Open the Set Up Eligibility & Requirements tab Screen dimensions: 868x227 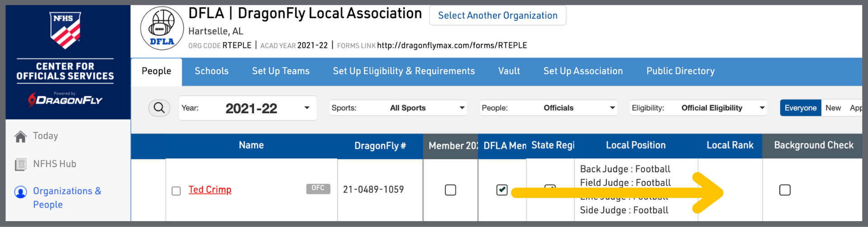(404, 71)
